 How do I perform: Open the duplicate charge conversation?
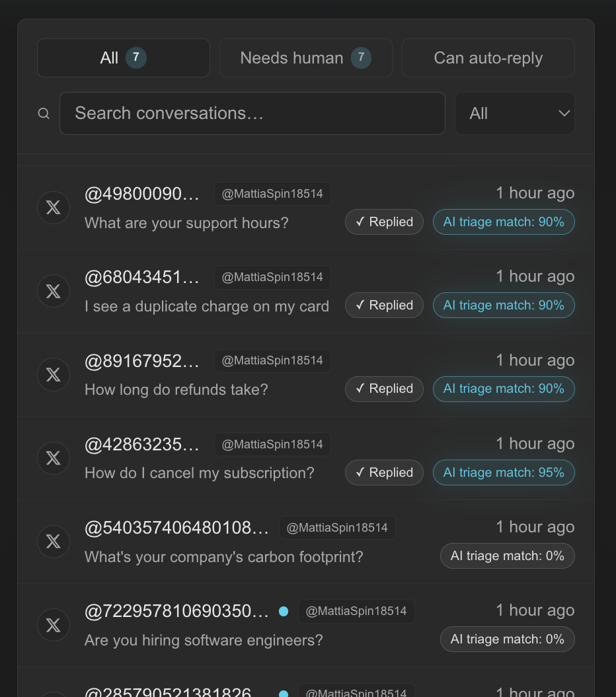point(206,307)
